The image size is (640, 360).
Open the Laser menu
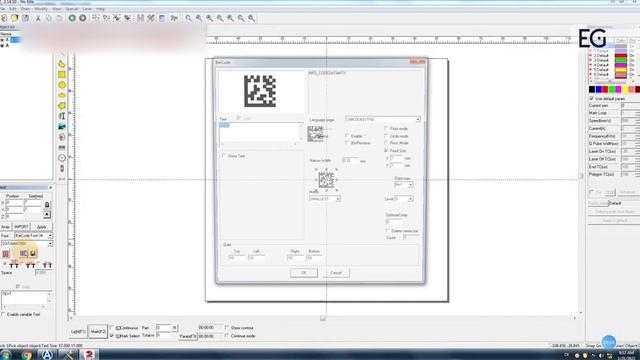tap(87, 9)
